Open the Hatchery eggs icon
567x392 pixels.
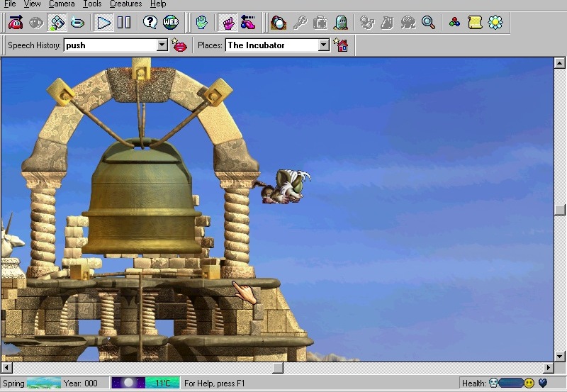279,23
